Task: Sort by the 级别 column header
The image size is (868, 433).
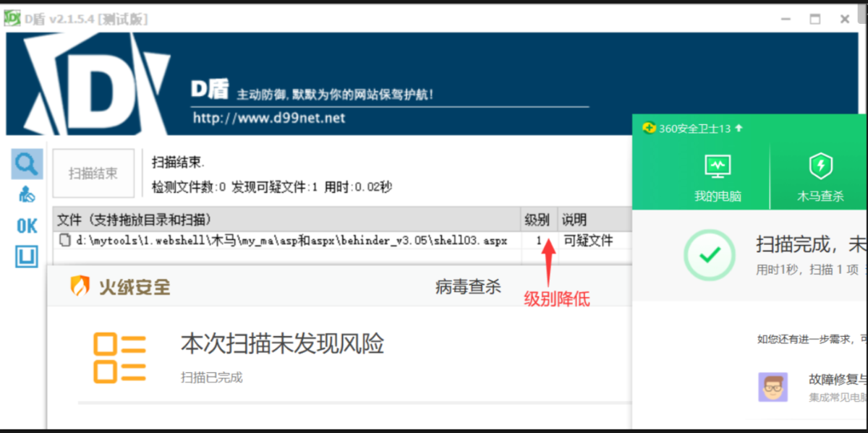Action: click(x=540, y=219)
